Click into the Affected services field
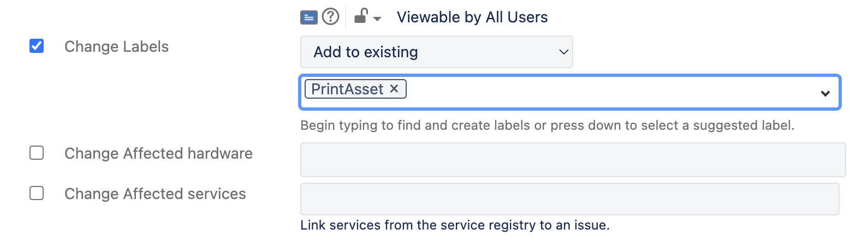The image size is (868, 241). coord(569,199)
